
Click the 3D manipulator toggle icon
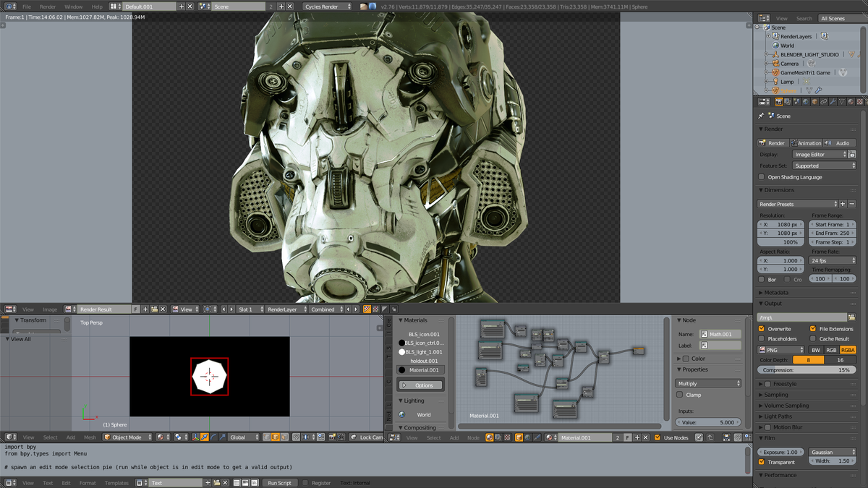click(x=195, y=437)
